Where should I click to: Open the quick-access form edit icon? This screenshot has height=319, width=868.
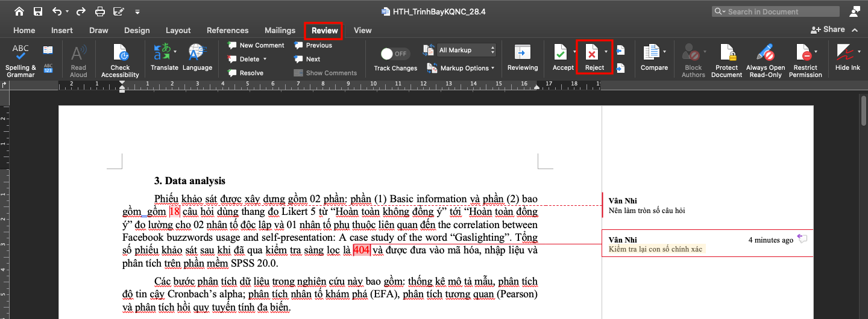click(118, 11)
